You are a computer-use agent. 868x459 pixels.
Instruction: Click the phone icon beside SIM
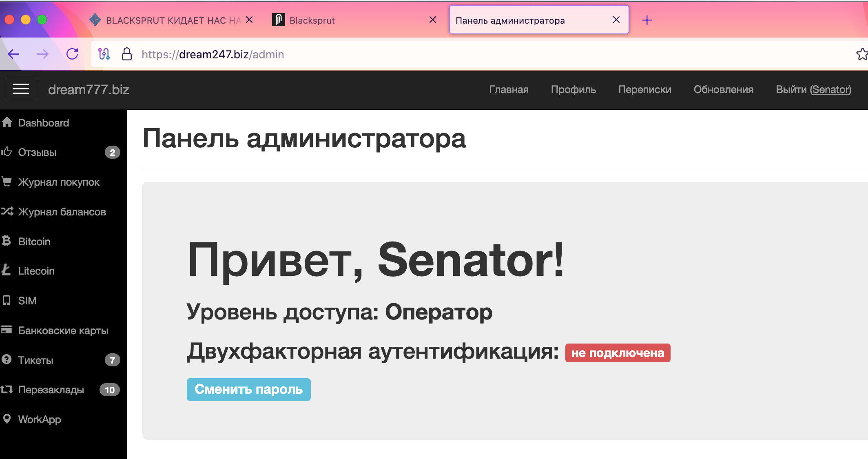[x=7, y=300]
